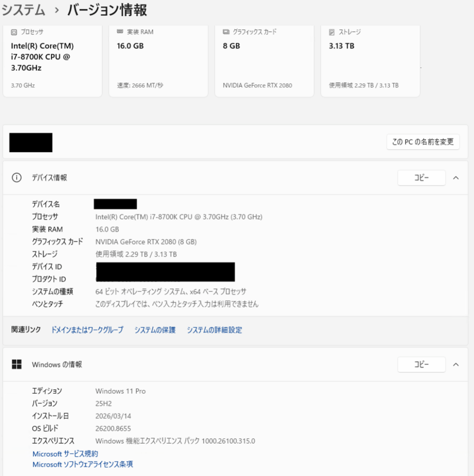The image size is (474, 476).
Task: Select the プロセッサ summary card
Action: click(53, 61)
